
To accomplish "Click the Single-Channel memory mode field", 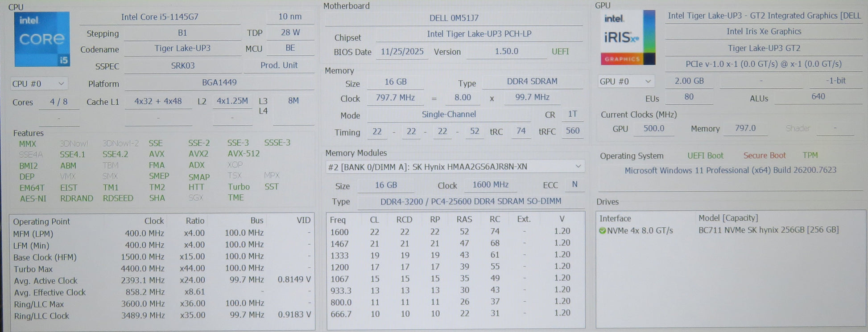I will pyautogui.click(x=449, y=115).
